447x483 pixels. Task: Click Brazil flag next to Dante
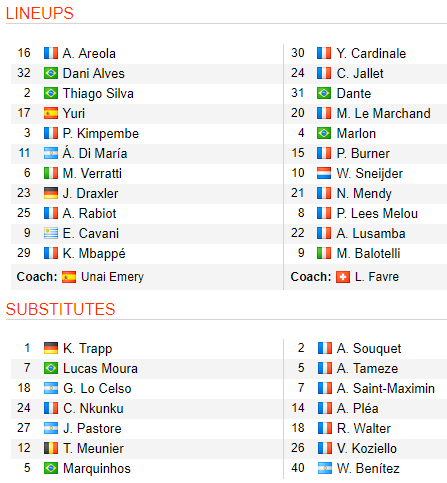[324, 93]
